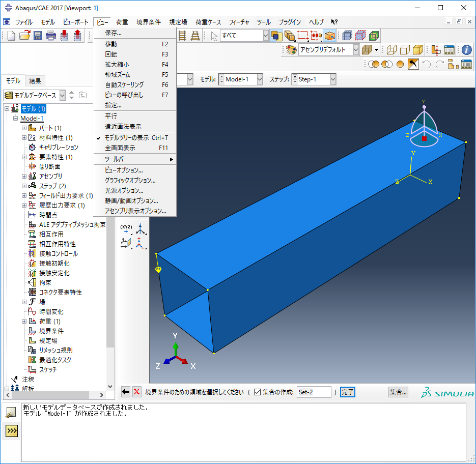Select the 境界条件 tree item
This screenshot has height=464, width=476.
pyautogui.click(x=51, y=331)
